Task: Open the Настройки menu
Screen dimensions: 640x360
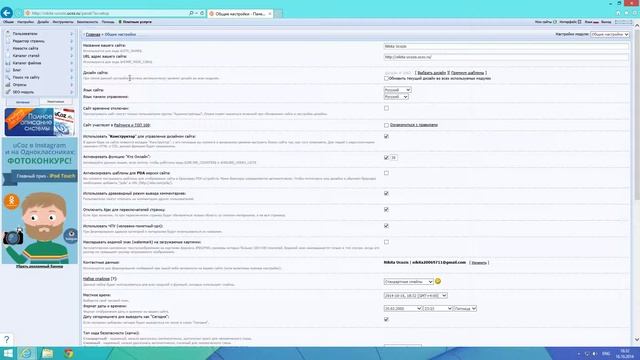Action: [25, 22]
